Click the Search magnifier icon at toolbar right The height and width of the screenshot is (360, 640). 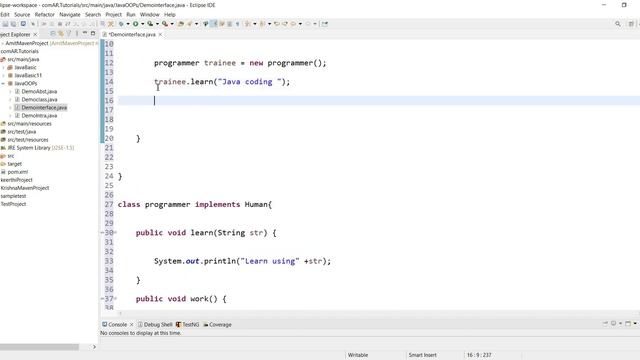(618, 24)
